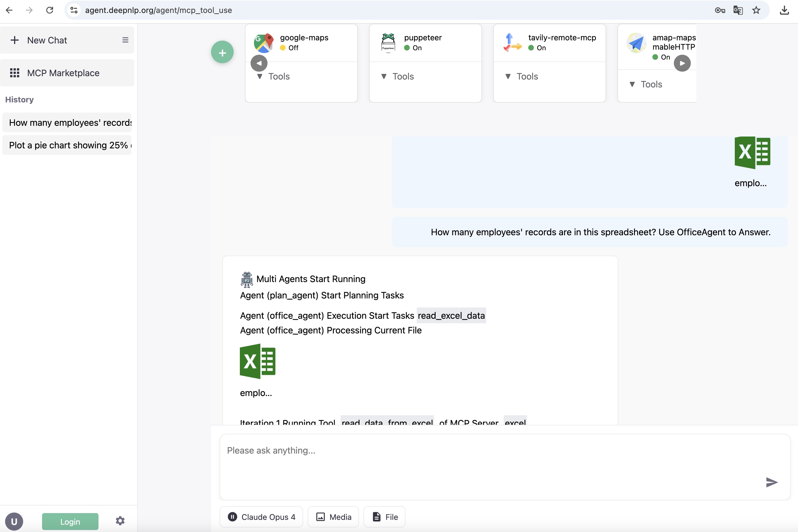The width and height of the screenshot is (798, 532).
Task: Select the tavily-remote-mcp server icon
Action: coord(512,42)
